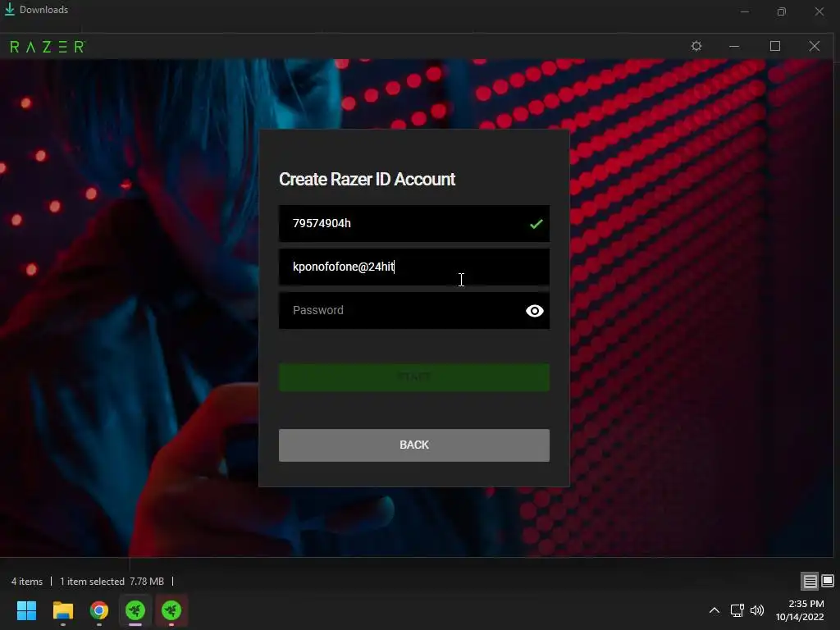This screenshot has height=630, width=840.
Task: Click '4 items' in status bar
Action: 27,582
